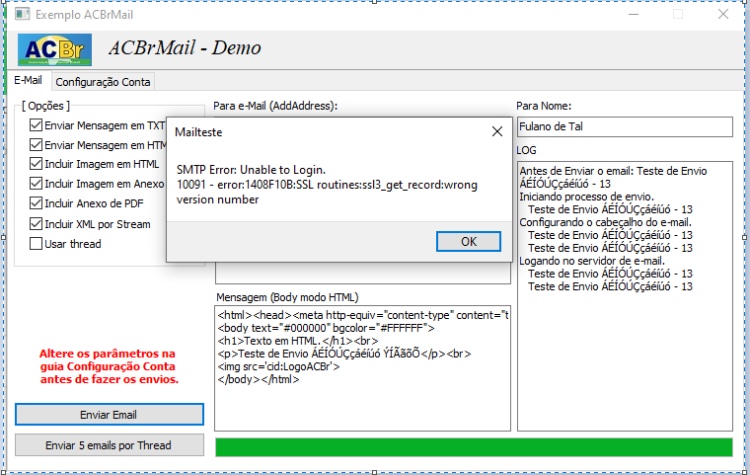Enable the Usar thread checkbox
The height and width of the screenshot is (475, 750).
click(36, 243)
